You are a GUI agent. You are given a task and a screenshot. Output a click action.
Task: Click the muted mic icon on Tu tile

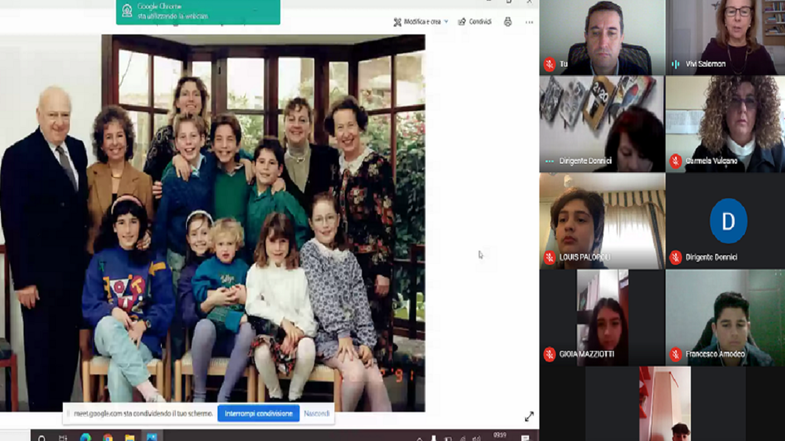(x=550, y=64)
